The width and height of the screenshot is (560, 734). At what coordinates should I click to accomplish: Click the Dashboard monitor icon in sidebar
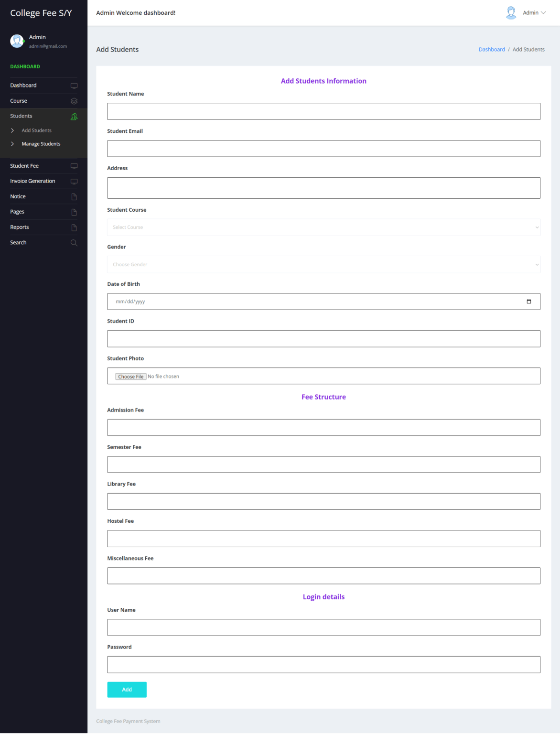[x=74, y=86]
